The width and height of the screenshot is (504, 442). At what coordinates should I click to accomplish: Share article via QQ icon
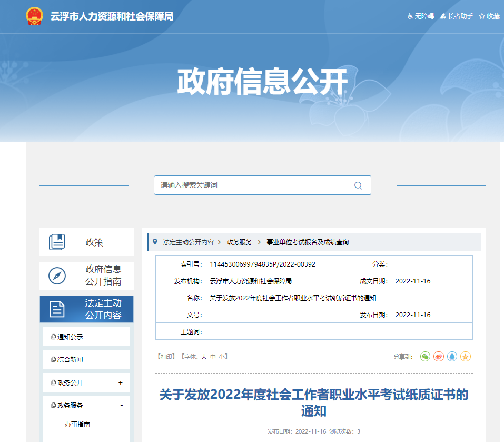[452, 357]
